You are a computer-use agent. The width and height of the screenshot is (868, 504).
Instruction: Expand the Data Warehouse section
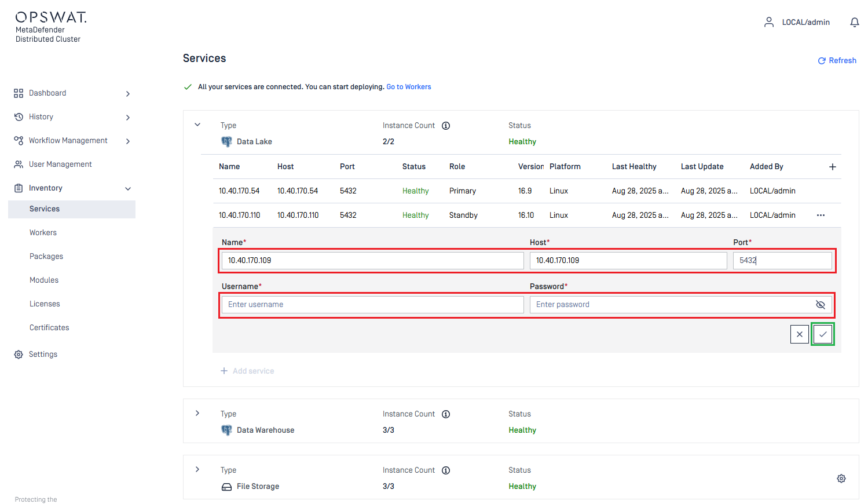[x=197, y=414]
